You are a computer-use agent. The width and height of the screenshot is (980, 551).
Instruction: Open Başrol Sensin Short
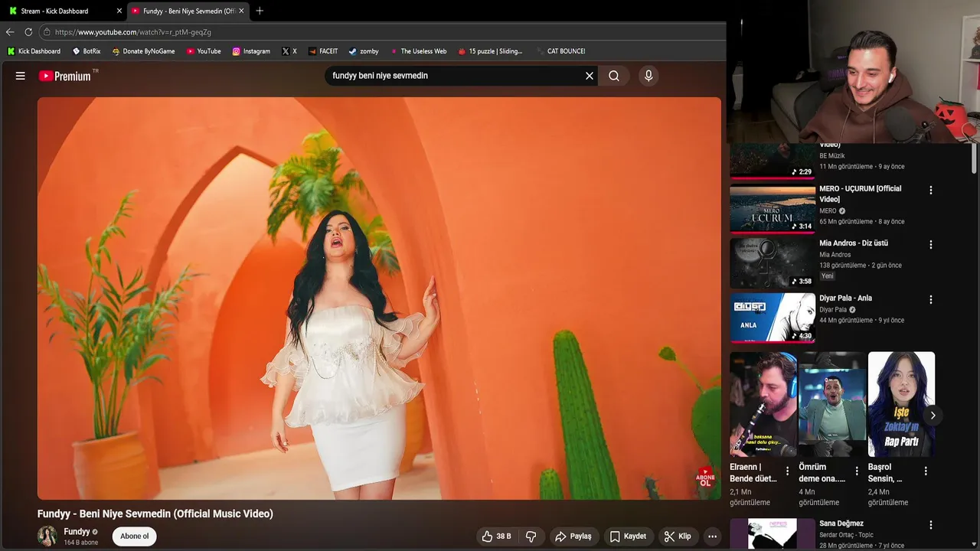pyautogui.click(x=901, y=404)
